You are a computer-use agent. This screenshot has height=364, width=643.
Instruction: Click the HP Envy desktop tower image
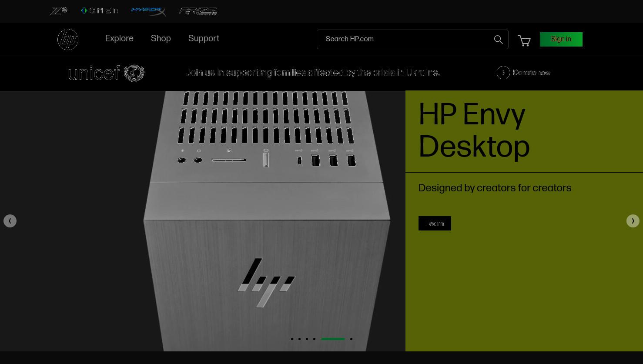[x=267, y=221]
